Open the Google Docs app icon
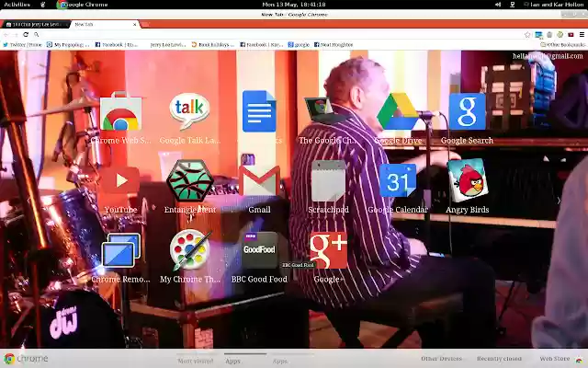588x368 pixels. pos(259,111)
